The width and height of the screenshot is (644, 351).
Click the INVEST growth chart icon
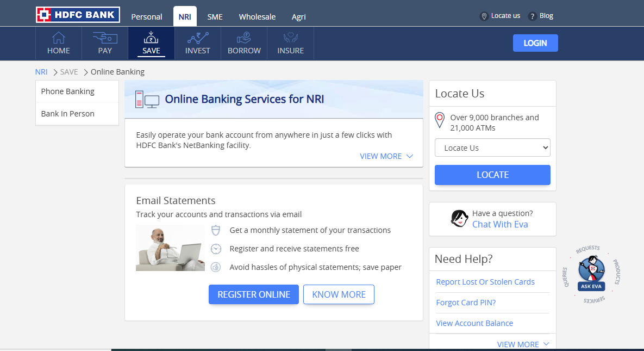198,38
